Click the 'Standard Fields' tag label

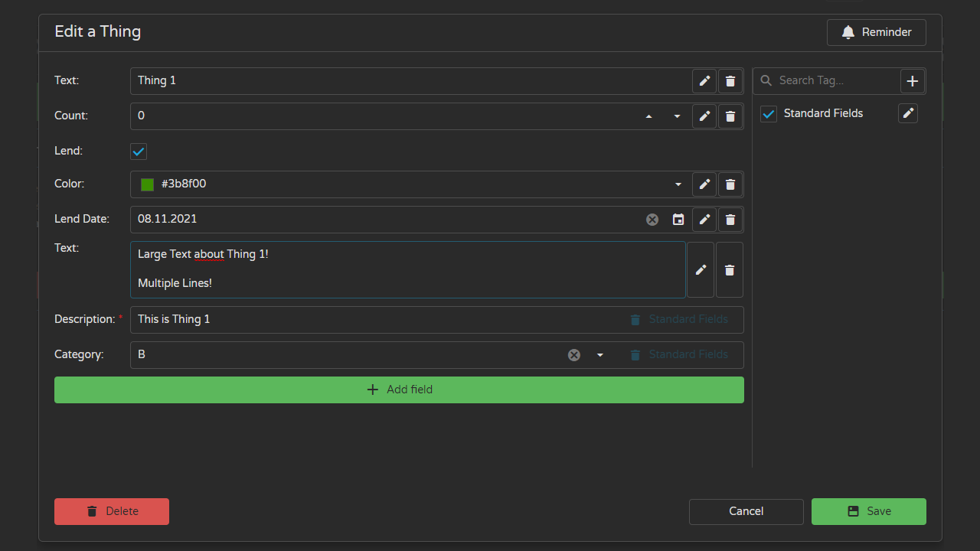(x=823, y=113)
